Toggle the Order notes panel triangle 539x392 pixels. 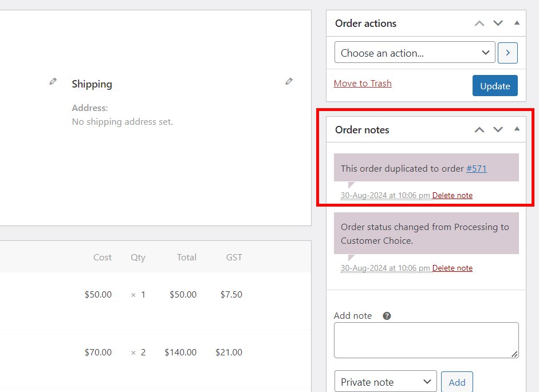pos(517,129)
